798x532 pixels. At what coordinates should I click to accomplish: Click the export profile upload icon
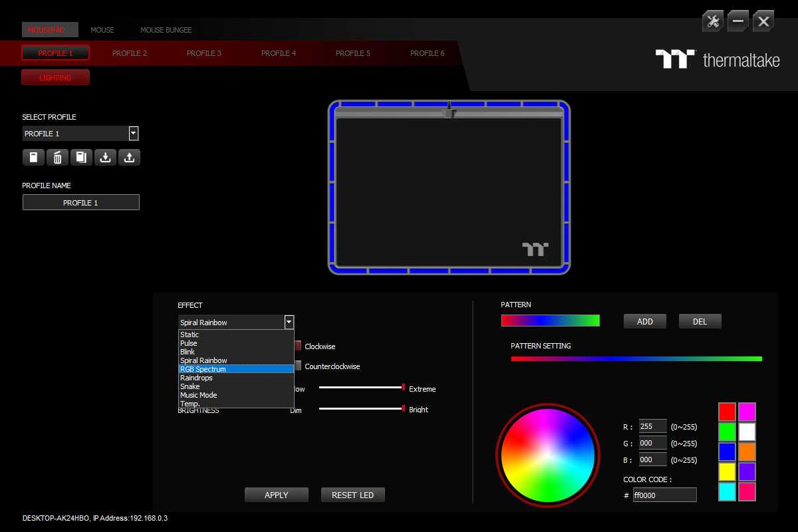[129, 158]
